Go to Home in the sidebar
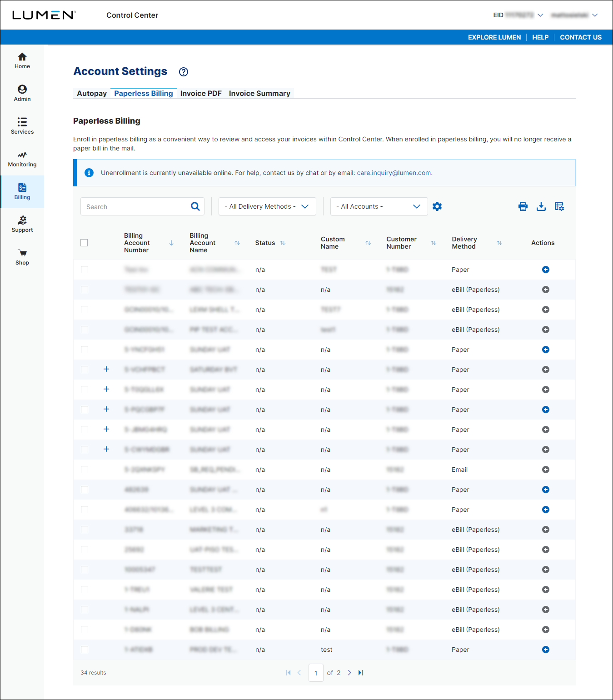The image size is (613, 700). tap(22, 61)
